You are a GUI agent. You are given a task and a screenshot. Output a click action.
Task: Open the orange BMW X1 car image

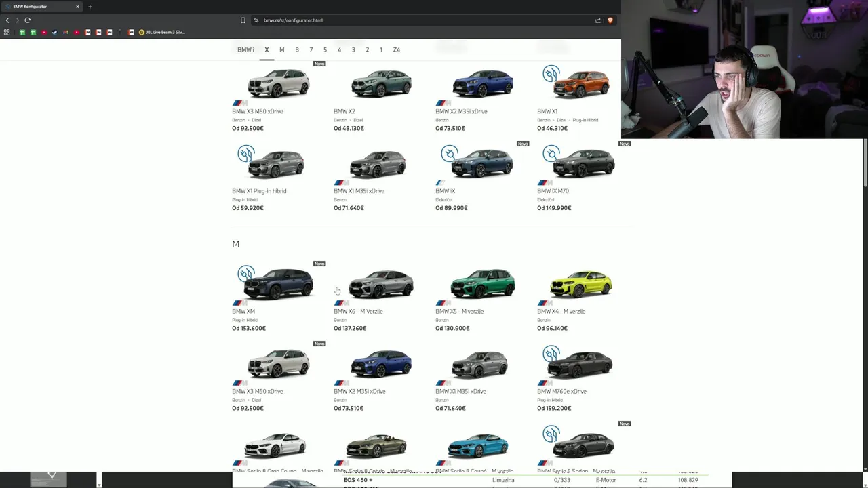581,85
